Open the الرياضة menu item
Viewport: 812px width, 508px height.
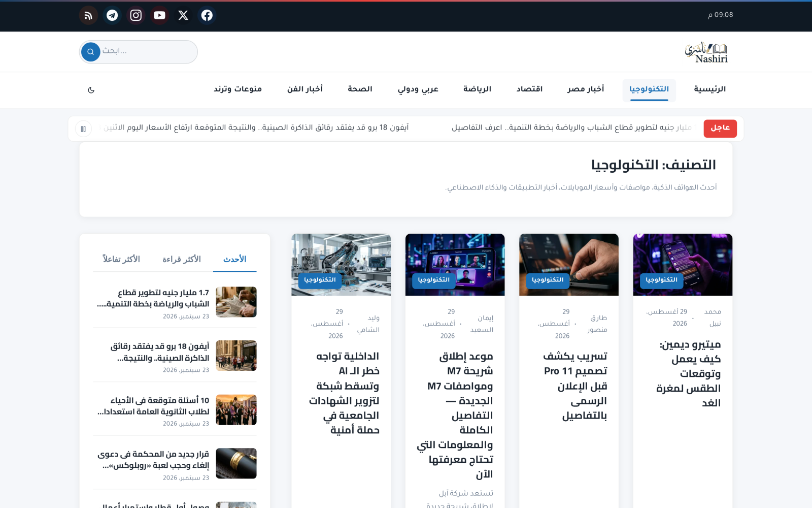(x=477, y=89)
